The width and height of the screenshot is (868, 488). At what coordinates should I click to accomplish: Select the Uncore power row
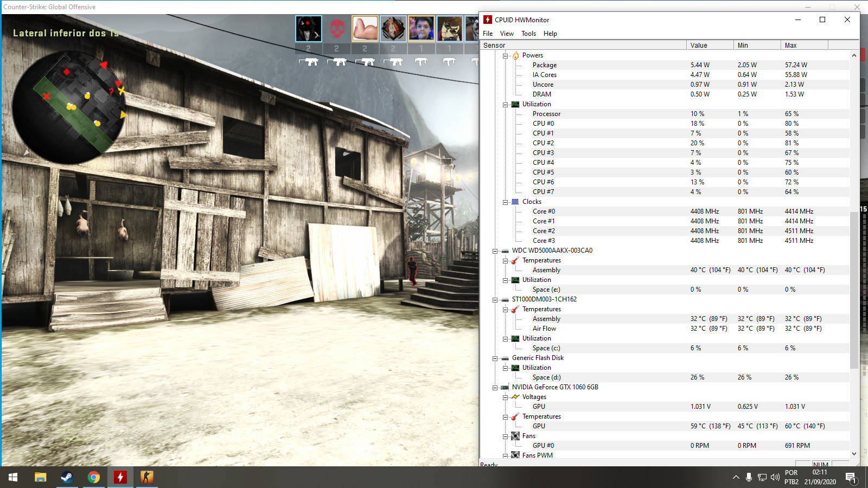[x=665, y=85]
